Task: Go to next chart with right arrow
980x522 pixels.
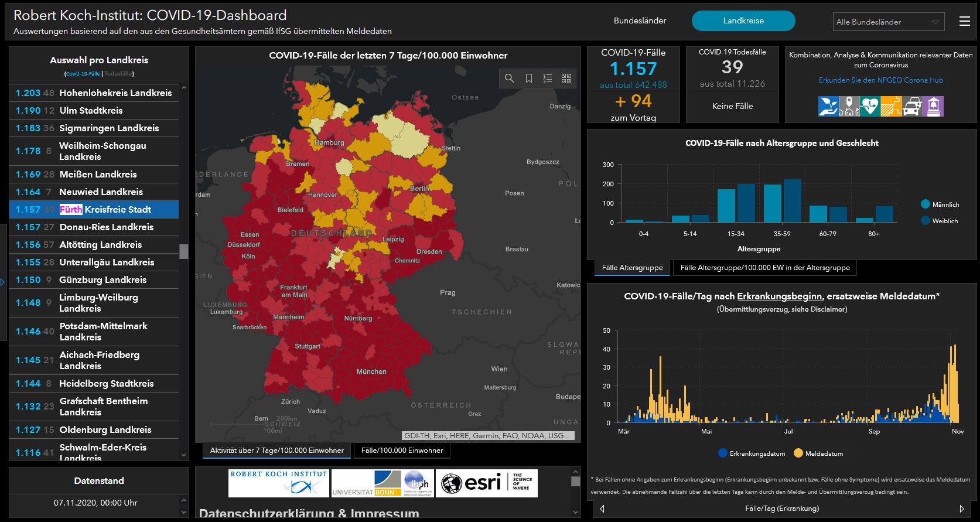Action: point(961,509)
